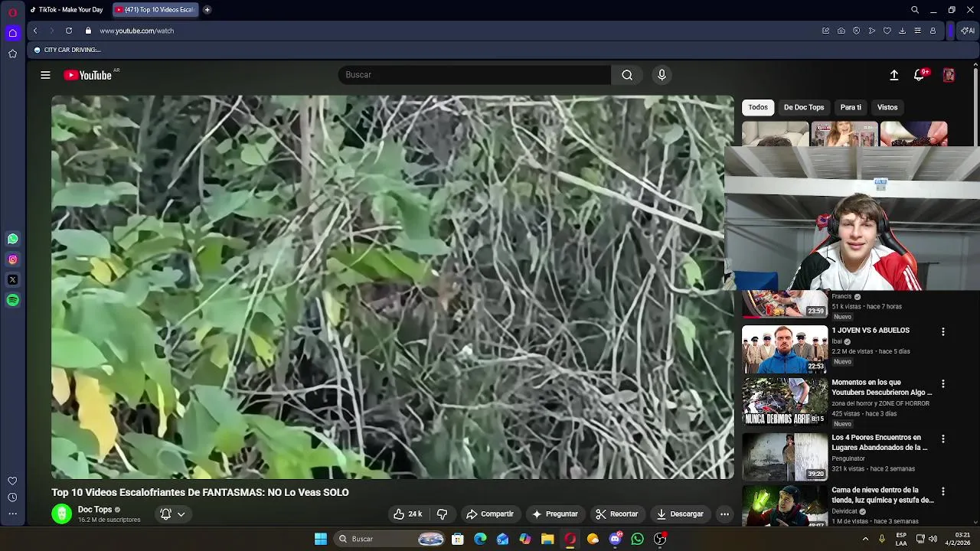980x551 pixels.
Task: Open the 'NUNCA DEBIMOS ABRIR' thumbnail
Action: 785,401
